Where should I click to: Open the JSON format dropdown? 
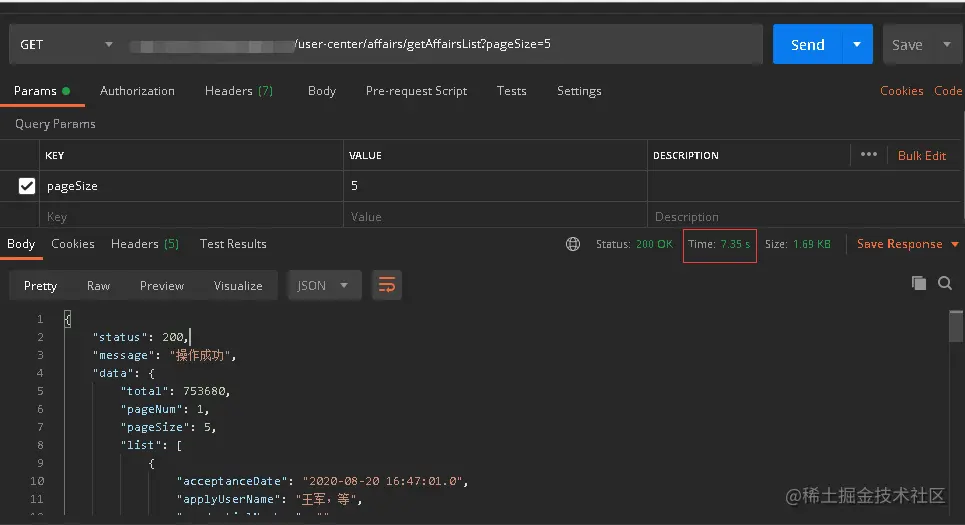pos(324,286)
